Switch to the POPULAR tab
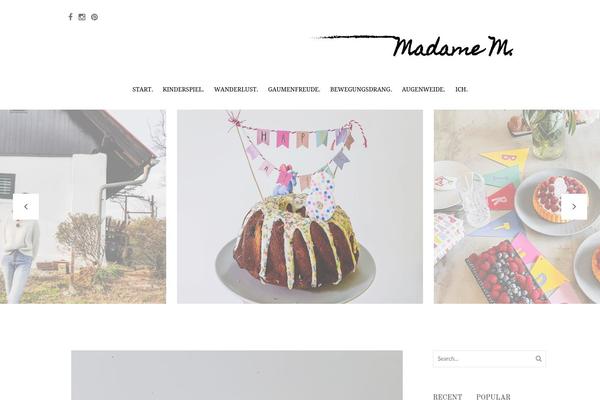Image resolution: width=600 pixels, height=400 pixels. [493, 397]
